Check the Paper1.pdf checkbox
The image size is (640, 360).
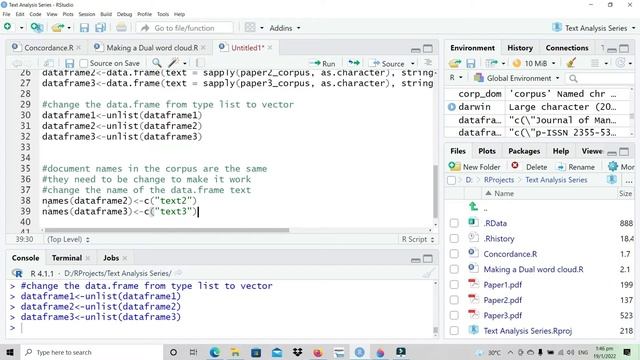pos(454,285)
